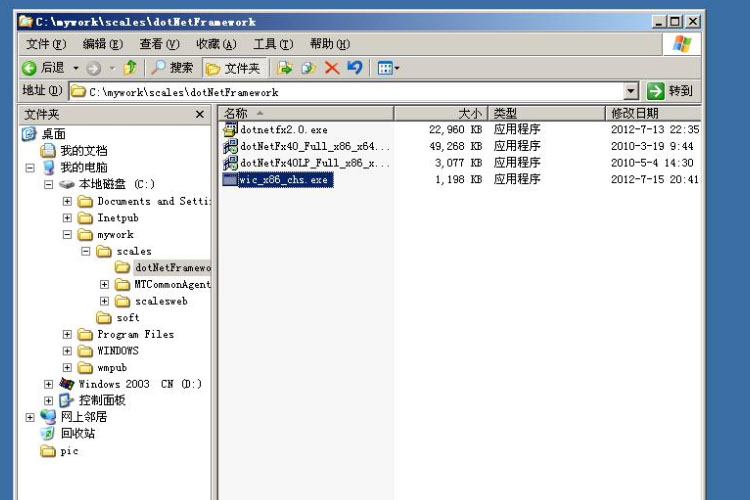Screen dimensions: 750x500
Task: Click the Program Files folder icon
Action: click(x=85, y=334)
